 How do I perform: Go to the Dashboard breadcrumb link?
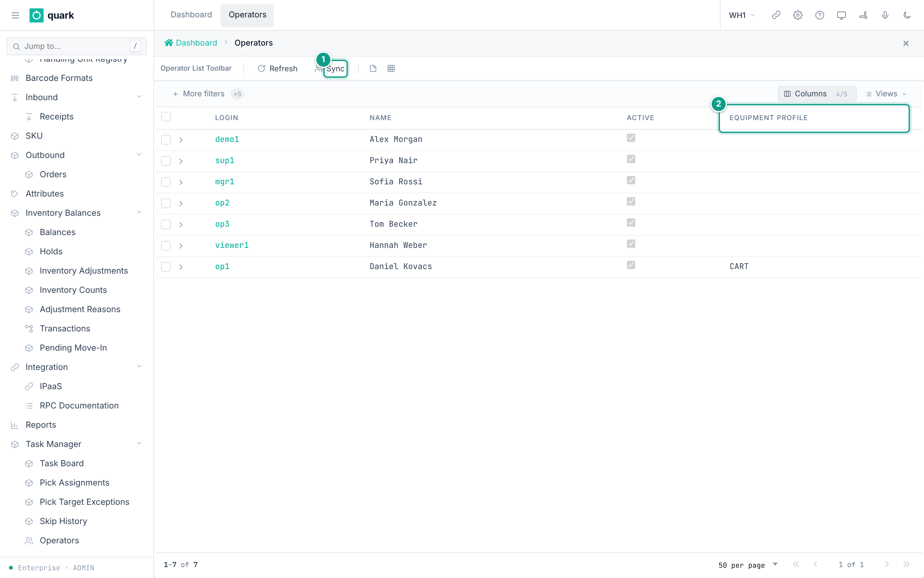[191, 43]
